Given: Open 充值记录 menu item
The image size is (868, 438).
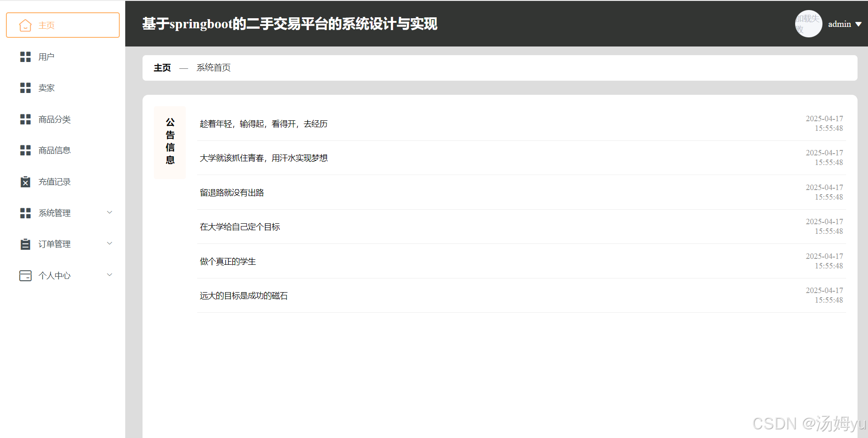Looking at the screenshot, I should [63, 182].
